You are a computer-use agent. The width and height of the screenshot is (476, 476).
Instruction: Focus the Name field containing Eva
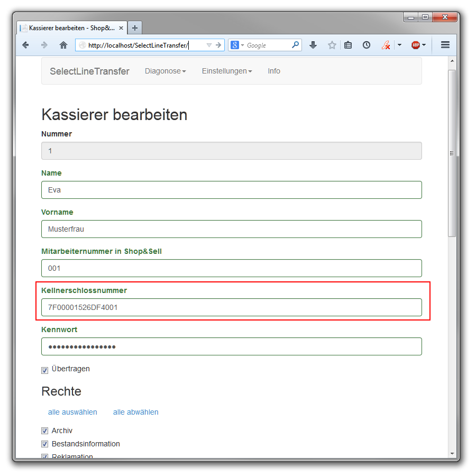tap(232, 190)
